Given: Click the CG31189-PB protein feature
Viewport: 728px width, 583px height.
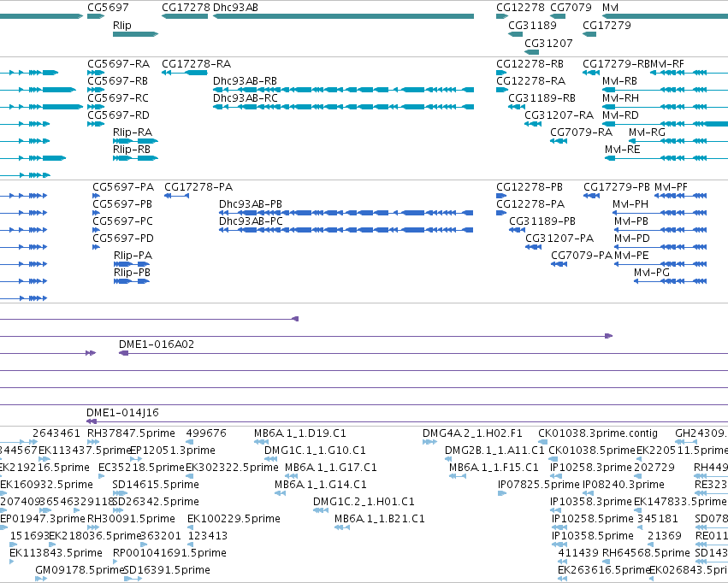Looking at the screenshot, I should (x=518, y=230).
